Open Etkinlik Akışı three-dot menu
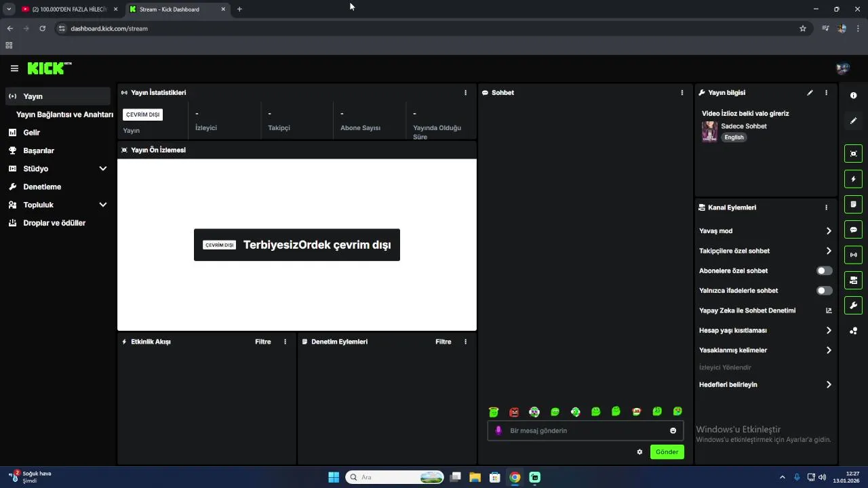This screenshot has height=488, width=868. pyautogui.click(x=285, y=342)
